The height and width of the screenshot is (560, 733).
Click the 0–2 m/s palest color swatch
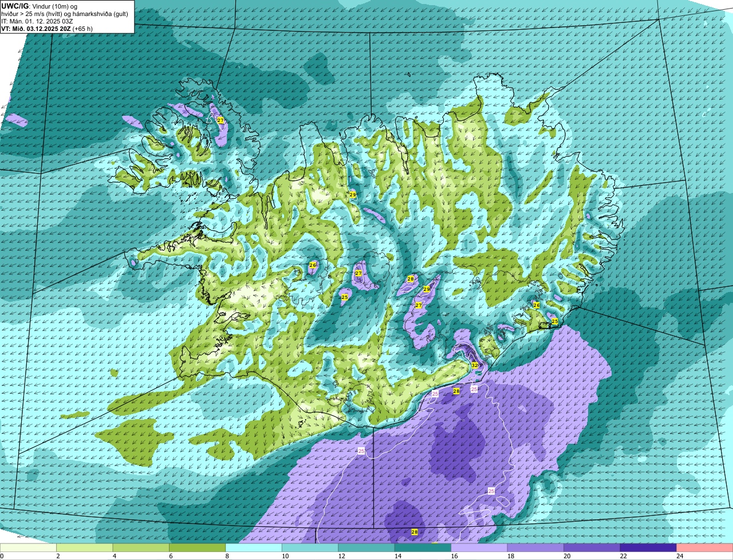[x=29, y=547]
